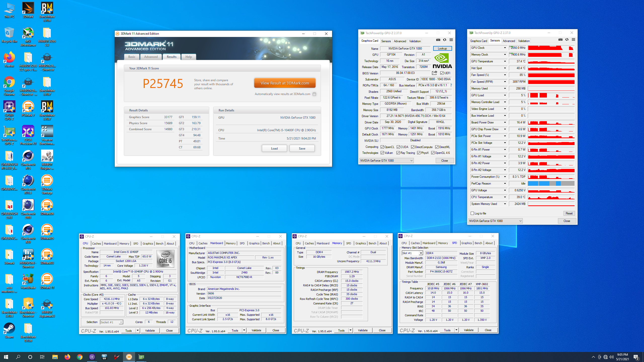The height and width of the screenshot is (362, 644).
Task: Expand the Fan Speed (RPM) sensor dropdown
Action: (x=505, y=82)
